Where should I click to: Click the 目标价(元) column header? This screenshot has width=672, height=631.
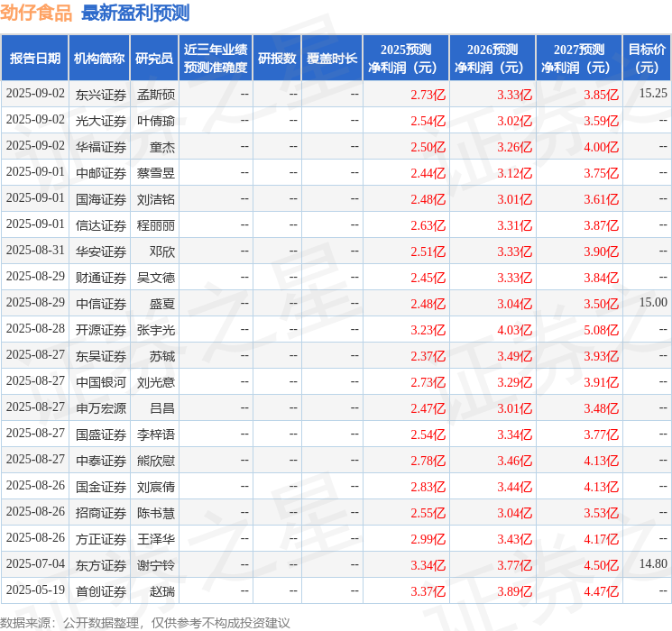(647, 59)
